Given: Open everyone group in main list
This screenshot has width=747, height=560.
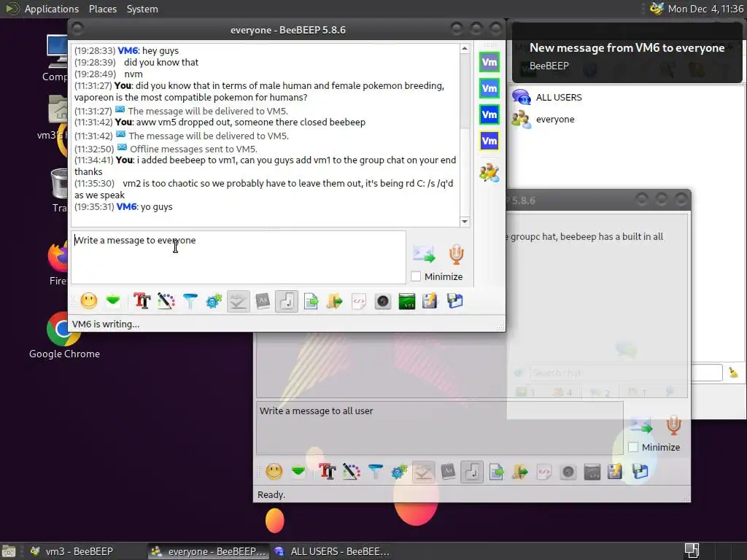Looking at the screenshot, I should (543, 119).
